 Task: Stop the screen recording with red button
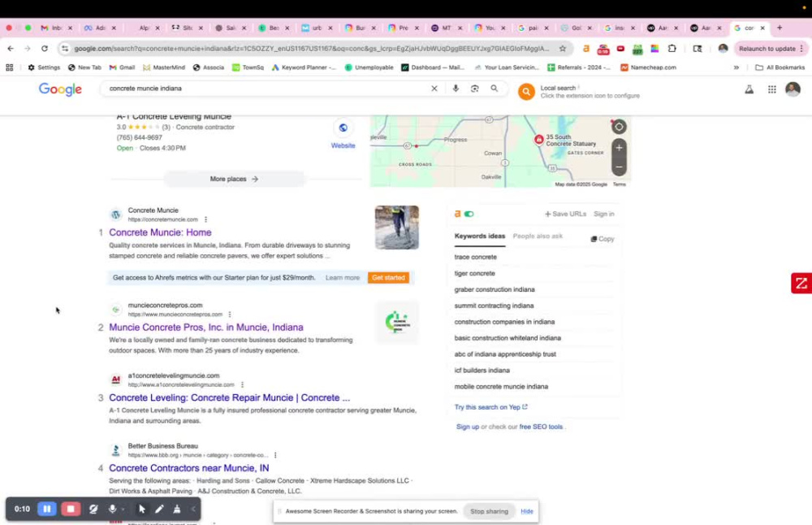tap(71, 509)
